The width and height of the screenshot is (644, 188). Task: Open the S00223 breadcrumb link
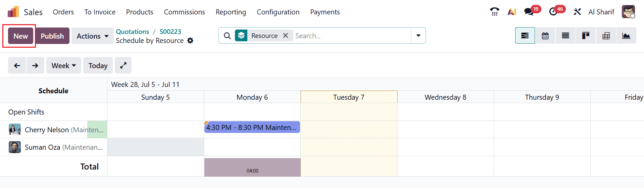[170, 32]
